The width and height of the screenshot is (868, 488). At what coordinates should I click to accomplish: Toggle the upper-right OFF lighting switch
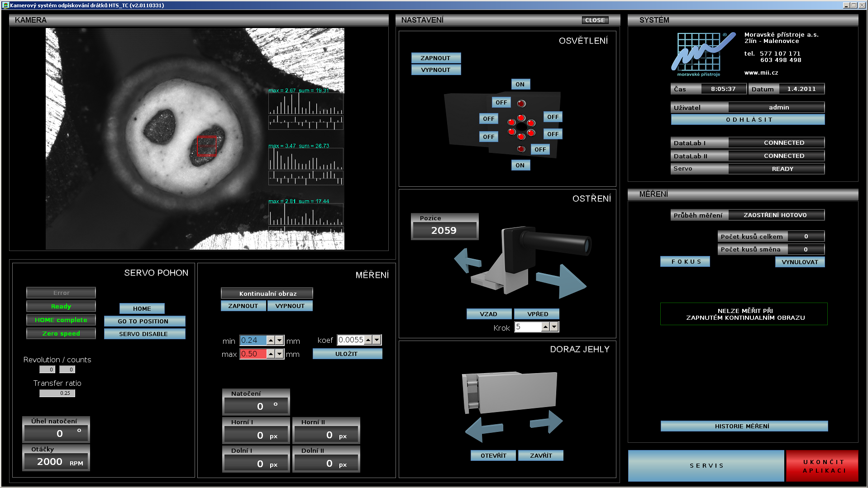(x=553, y=117)
